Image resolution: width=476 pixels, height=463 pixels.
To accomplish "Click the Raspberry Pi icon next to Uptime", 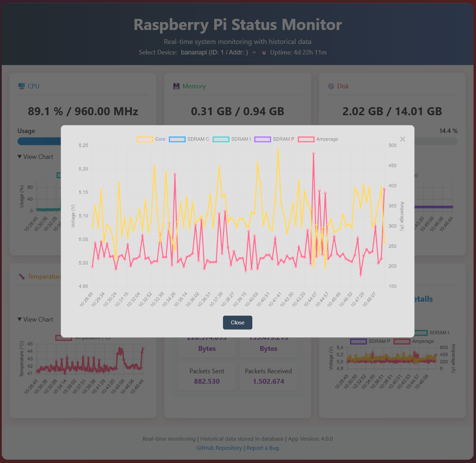I will click(264, 52).
